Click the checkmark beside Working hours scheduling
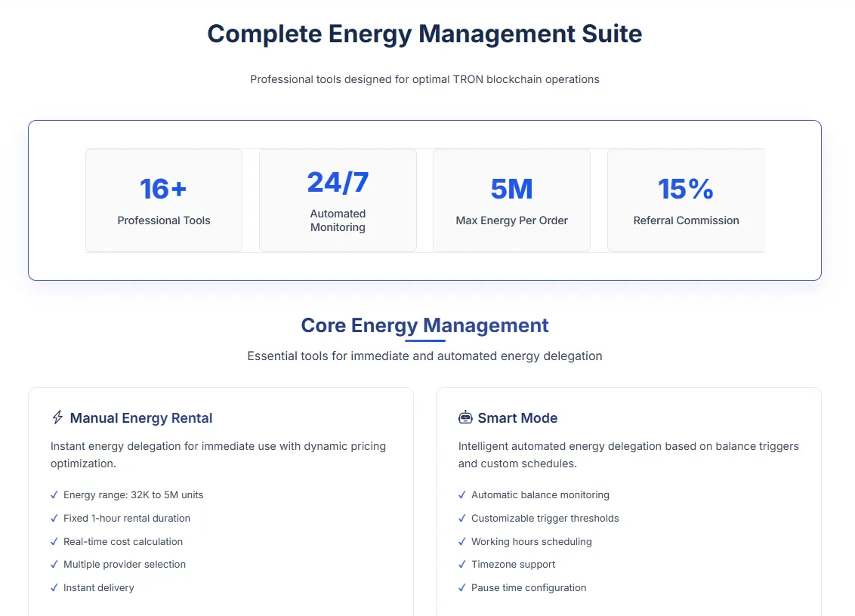This screenshot has height=616, width=855. [461, 542]
